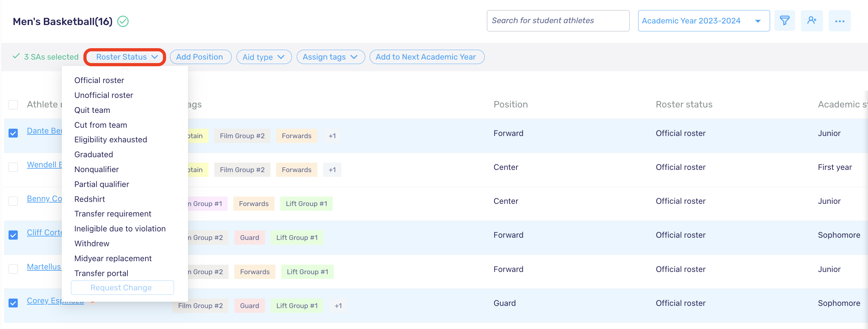Viewport: 868px width, 329px height.
Task: Open Corey Espinoza profile link
Action: pos(55,300)
